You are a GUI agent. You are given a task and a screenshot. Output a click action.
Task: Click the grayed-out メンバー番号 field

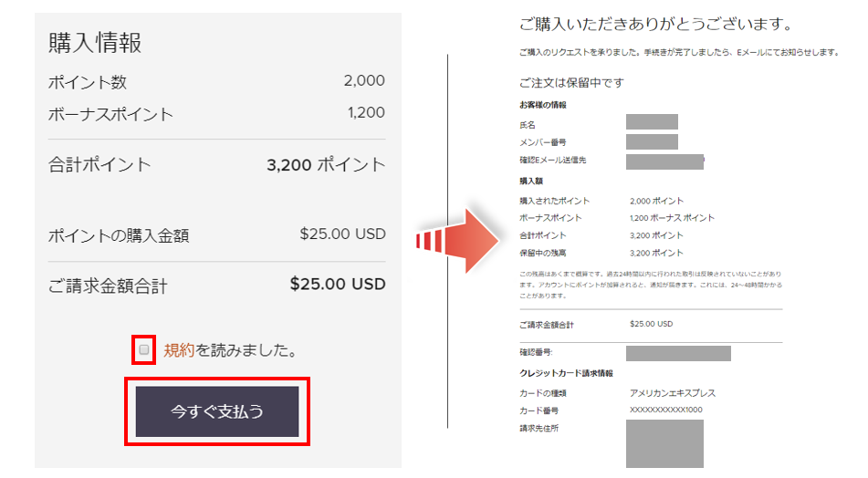[652, 141]
